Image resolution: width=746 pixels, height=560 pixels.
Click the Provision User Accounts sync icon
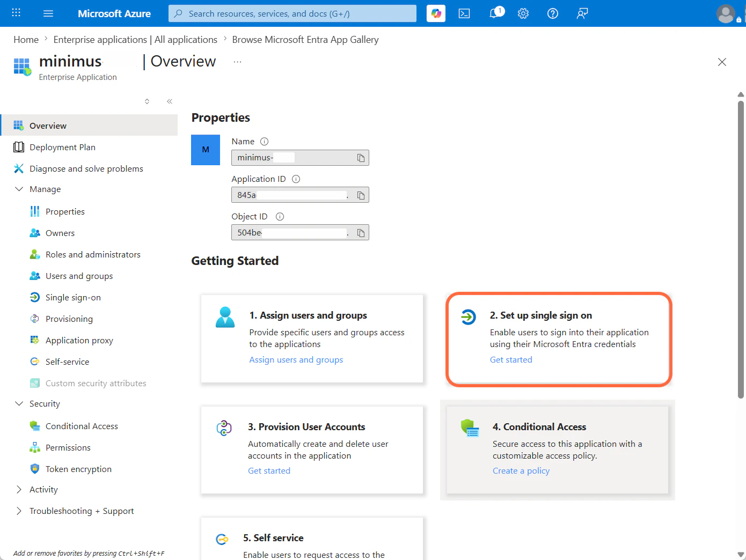click(224, 428)
